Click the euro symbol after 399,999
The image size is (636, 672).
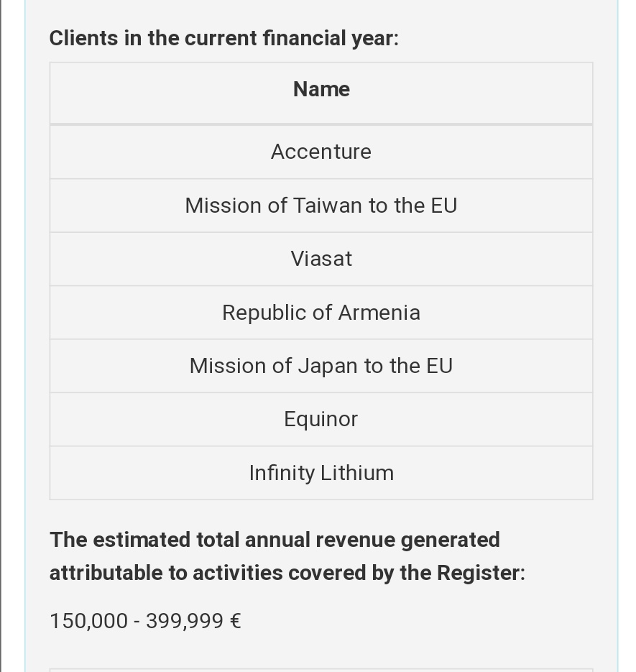[x=235, y=621]
